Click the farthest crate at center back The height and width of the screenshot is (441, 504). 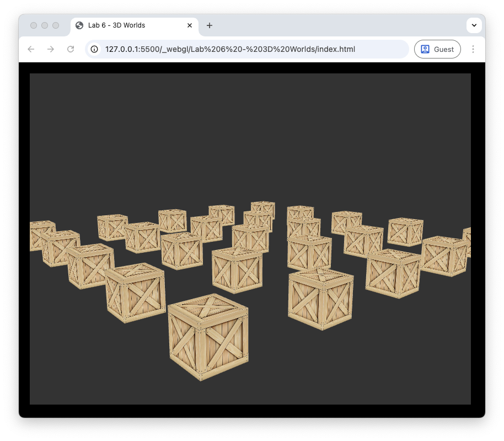pos(263,208)
